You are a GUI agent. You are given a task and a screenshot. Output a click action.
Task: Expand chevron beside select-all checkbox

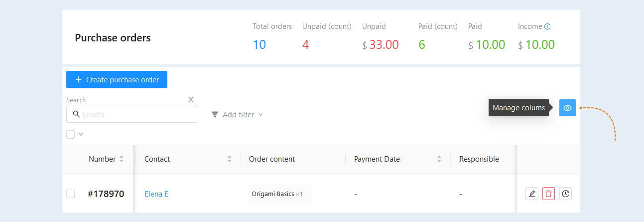pyautogui.click(x=81, y=134)
